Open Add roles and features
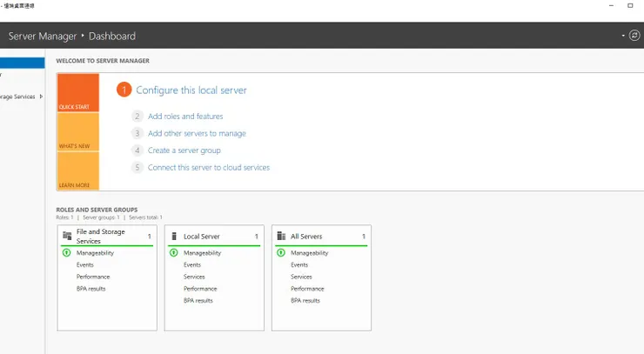Viewport: 644px width, 354px height. [185, 117]
